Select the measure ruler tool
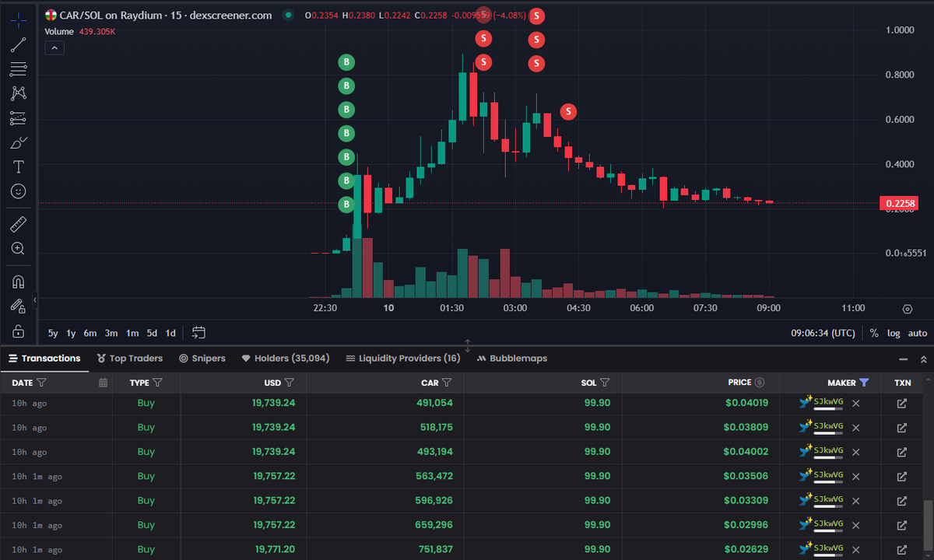This screenshot has width=934, height=560. pyautogui.click(x=17, y=224)
